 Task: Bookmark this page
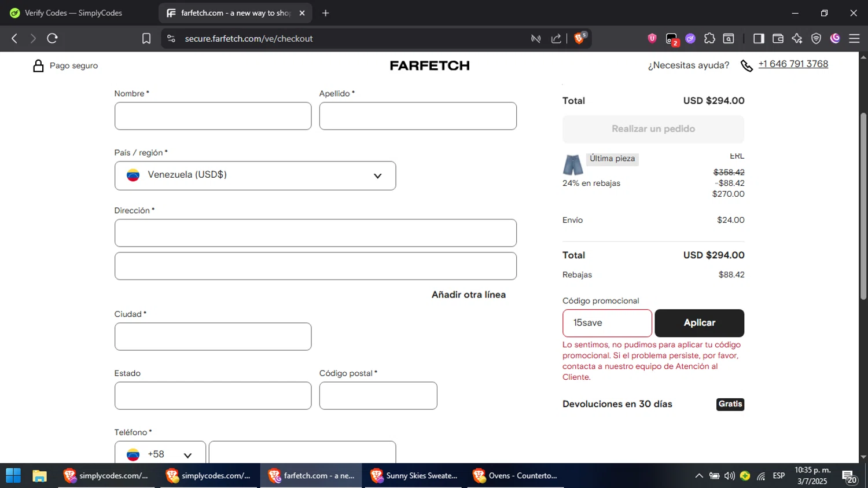tap(146, 38)
